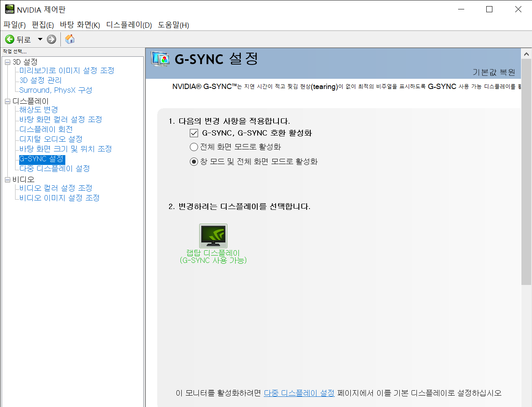
Task: Click the G-SYNC 설정 header monitor icon
Action: tap(160, 59)
